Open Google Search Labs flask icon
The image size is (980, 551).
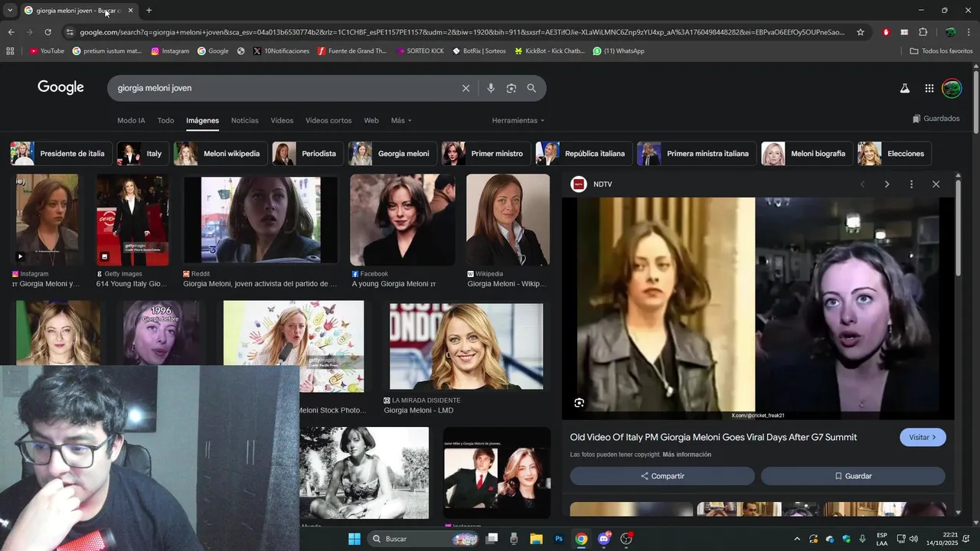click(904, 88)
